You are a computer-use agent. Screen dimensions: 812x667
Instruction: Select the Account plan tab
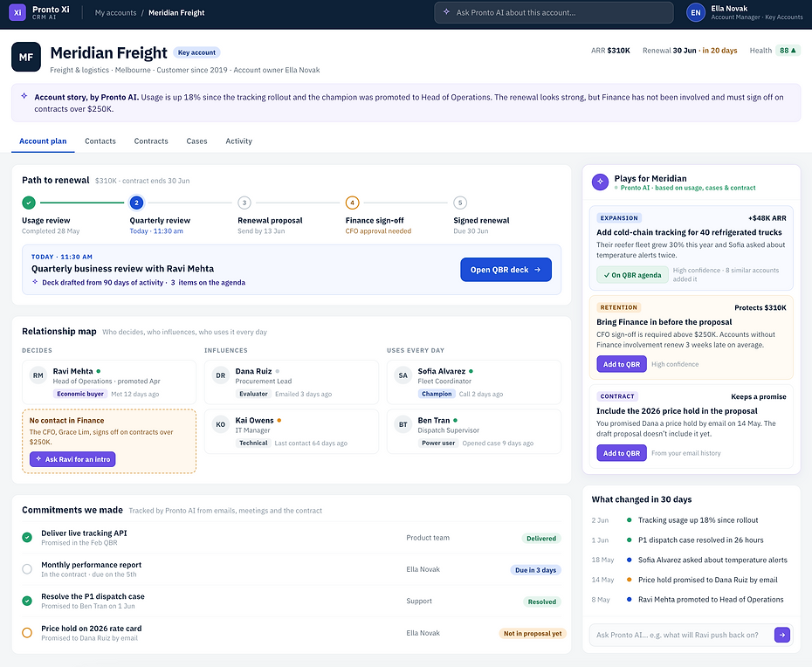click(x=43, y=141)
